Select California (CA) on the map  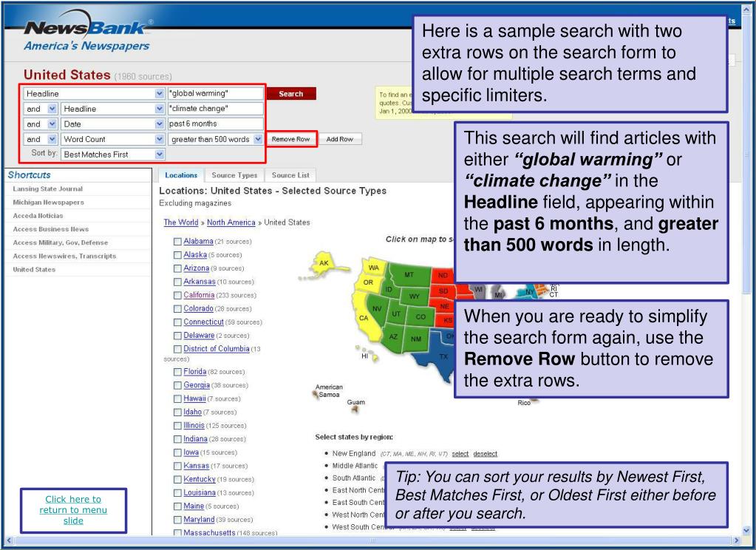364,318
